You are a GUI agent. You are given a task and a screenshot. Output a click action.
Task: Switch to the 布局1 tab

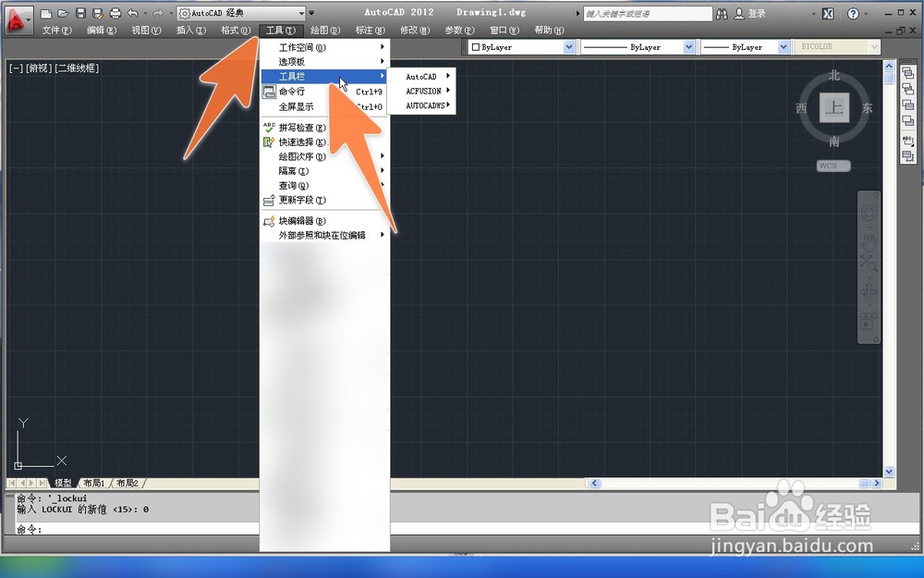pyautogui.click(x=94, y=483)
